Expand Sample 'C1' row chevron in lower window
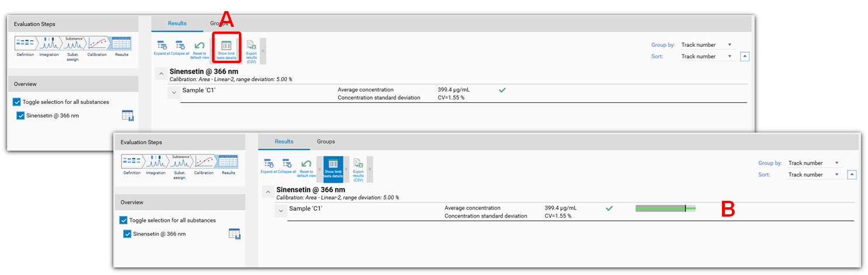868x275 pixels. point(280,211)
